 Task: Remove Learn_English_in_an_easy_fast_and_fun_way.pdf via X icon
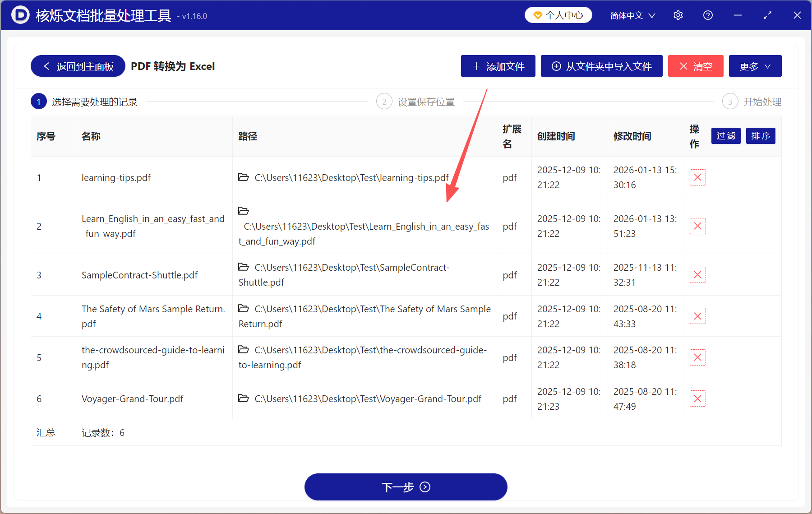pyautogui.click(x=697, y=226)
